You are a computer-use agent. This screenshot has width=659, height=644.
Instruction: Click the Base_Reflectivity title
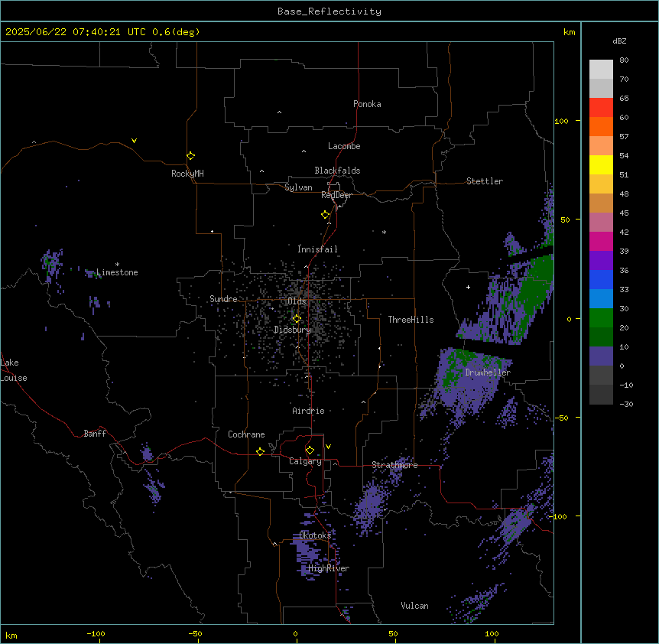329,11
